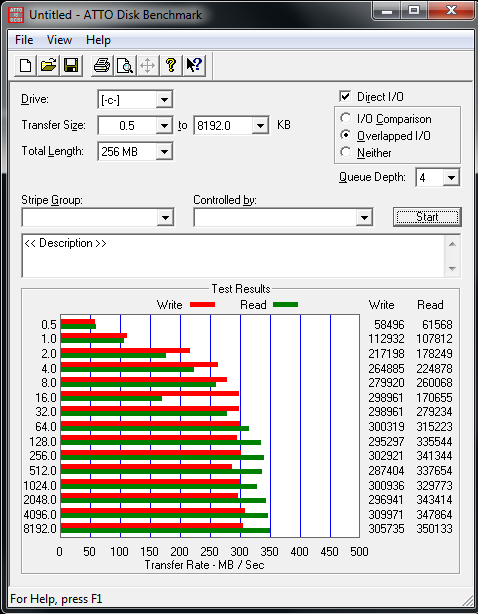
Task: Open the Total Length 256 MB dropdown
Action: click(164, 152)
